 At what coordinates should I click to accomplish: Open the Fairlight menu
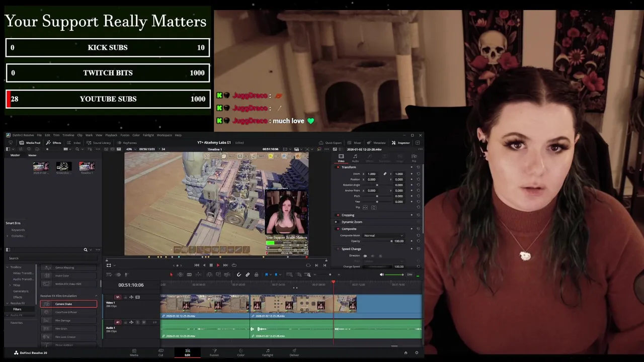[x=148, y=135]
